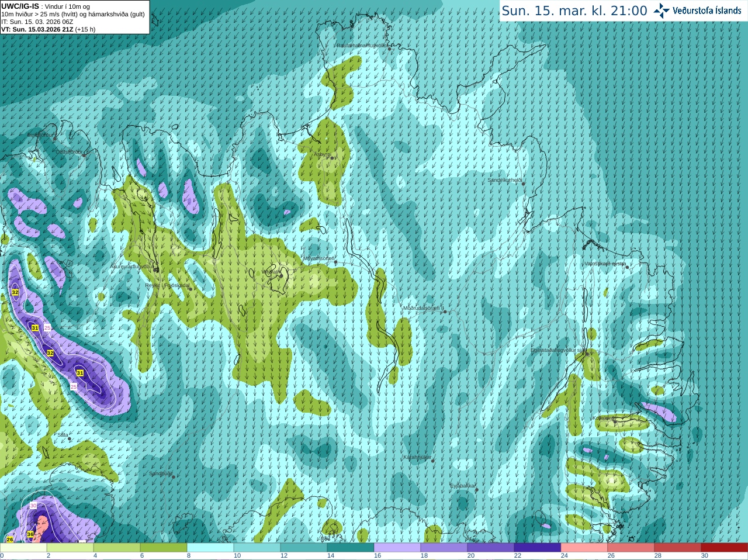Click the Veðurstofa Íslands name text
Viewport: 748px width, 560px height.
(707, 11)
